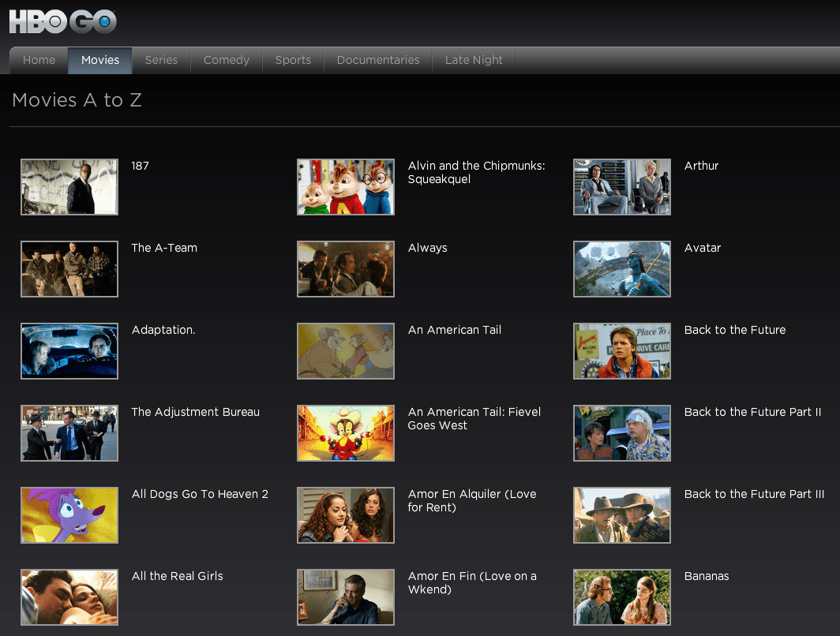840x636 pixels.
Task: Click An American Tail title
Action: pos(455,331)
